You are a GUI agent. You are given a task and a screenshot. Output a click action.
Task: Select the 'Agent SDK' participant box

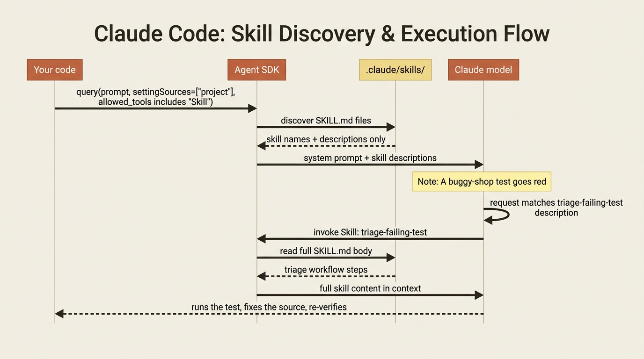pyautogui.click(x=256, y=70)
